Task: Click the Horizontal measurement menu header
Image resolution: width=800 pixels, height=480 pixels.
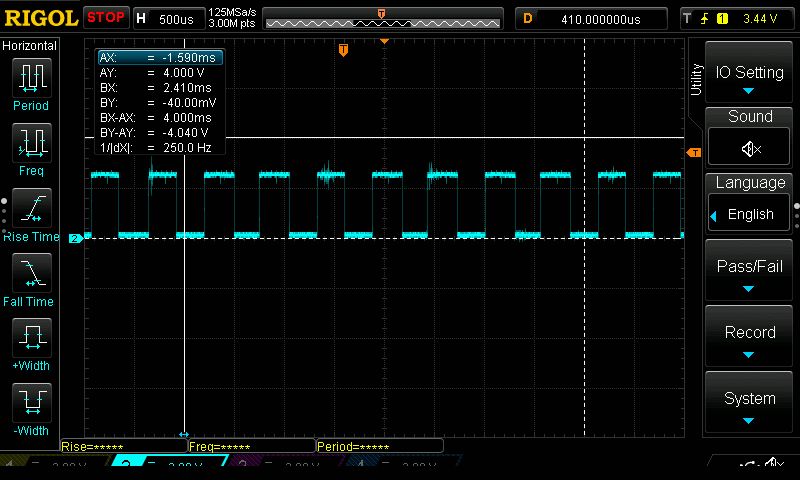Action: (30, 46)
